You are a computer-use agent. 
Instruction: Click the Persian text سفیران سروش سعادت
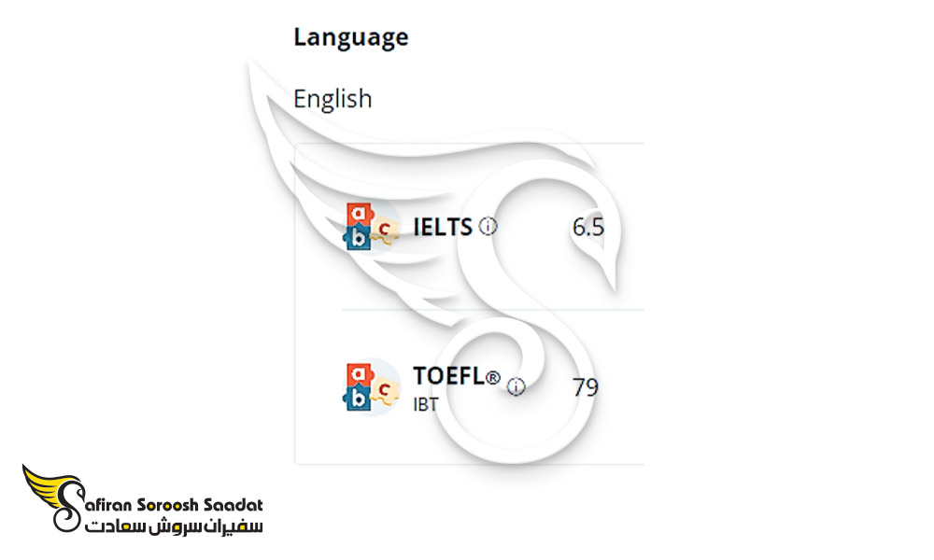pos(174,526)
